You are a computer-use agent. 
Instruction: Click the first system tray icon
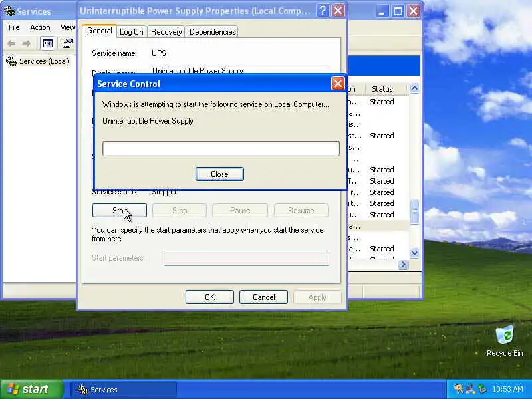point(458,389)
